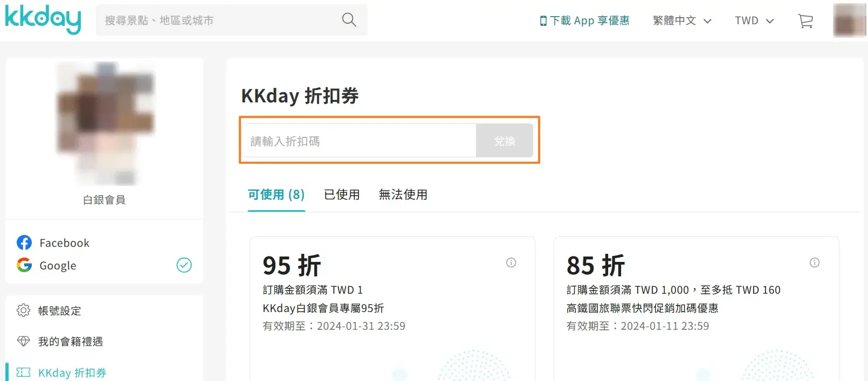
Task: Show info for the 95 折 coupon
Action: [x=511, y=262]
